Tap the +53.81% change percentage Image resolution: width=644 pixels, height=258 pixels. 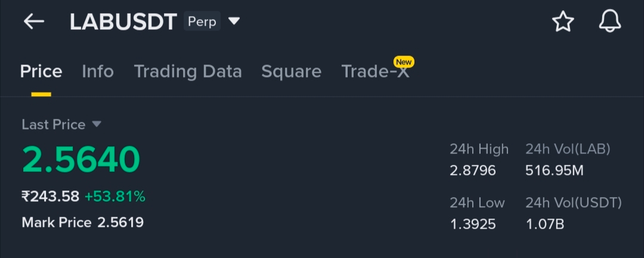click(115, 196)
